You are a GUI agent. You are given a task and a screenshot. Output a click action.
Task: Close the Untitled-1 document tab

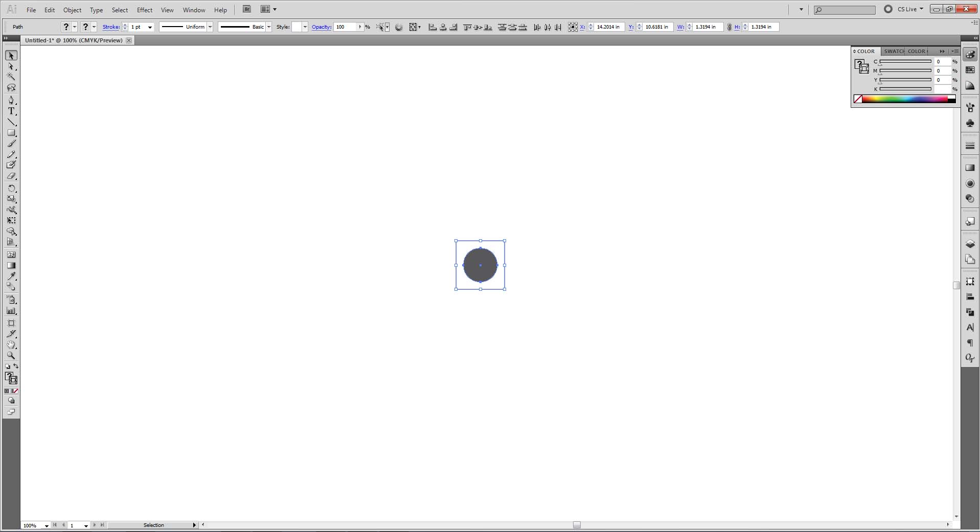(129, 40)
